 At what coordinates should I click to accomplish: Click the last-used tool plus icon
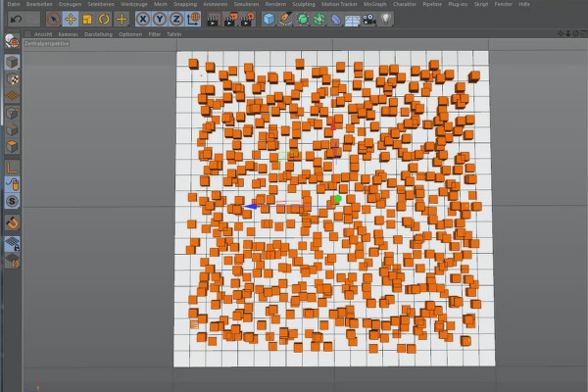(x=122, y=20)
